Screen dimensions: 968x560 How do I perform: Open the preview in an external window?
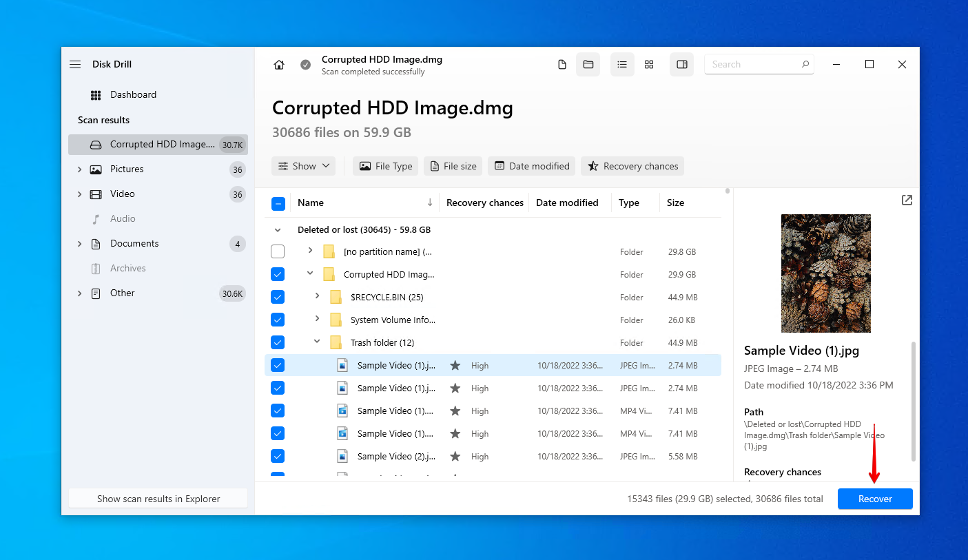[x=907, y=200]
